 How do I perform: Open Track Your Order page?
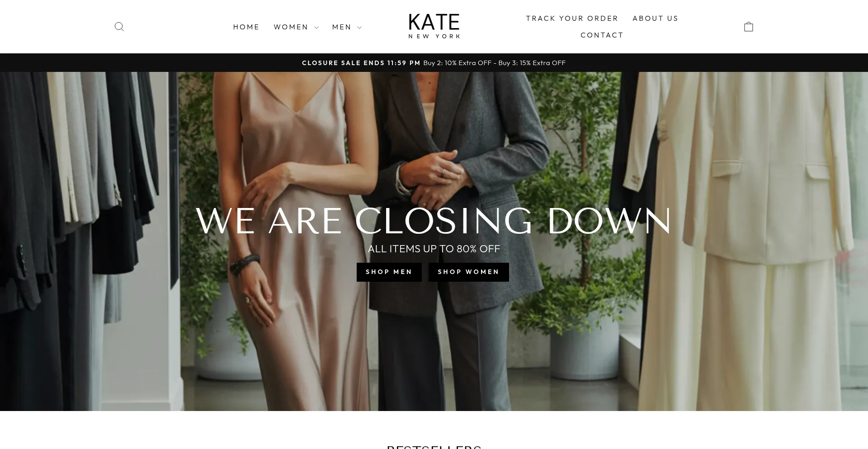(x=572, y=19)
